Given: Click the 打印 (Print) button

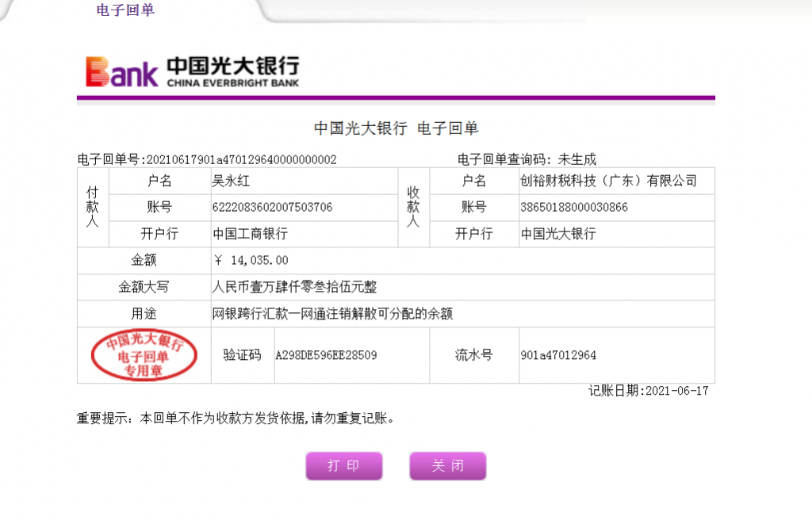Looking at the screenshot, I should 344,465.
